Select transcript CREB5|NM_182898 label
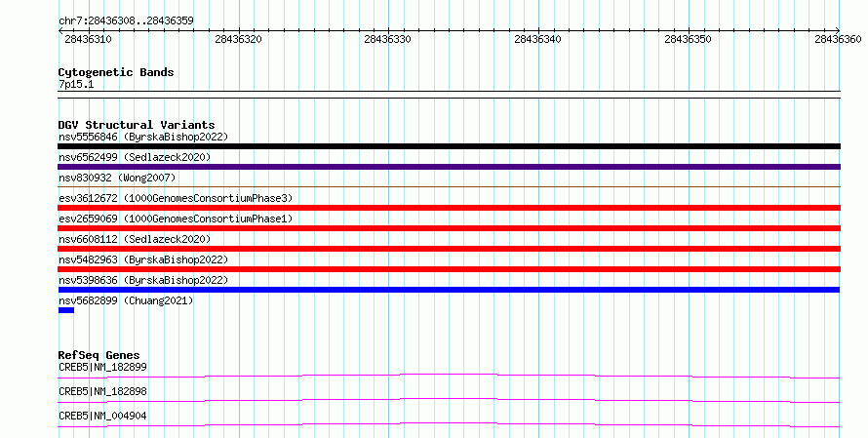The width and height of the screenshot is (868, 438). coord(102,391)
